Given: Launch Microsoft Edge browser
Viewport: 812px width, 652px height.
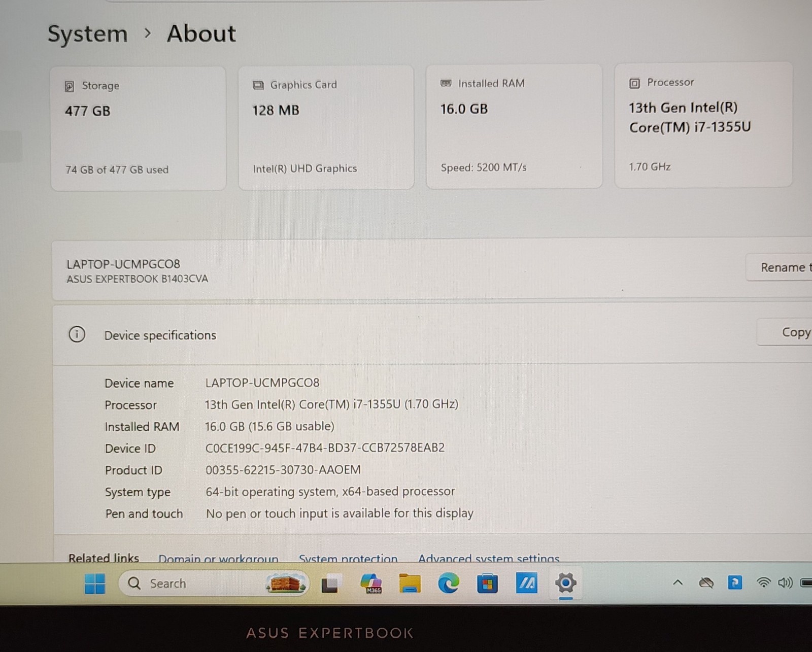Looking at the screenshot, I should [449, 583].
